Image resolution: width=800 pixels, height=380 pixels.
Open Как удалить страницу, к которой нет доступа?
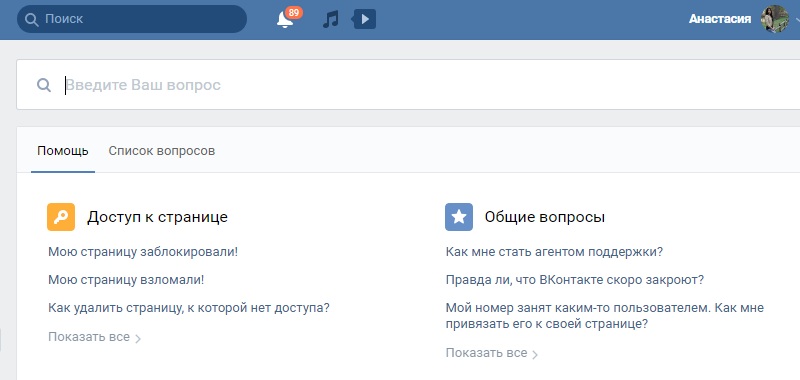(x=189, y=308)
